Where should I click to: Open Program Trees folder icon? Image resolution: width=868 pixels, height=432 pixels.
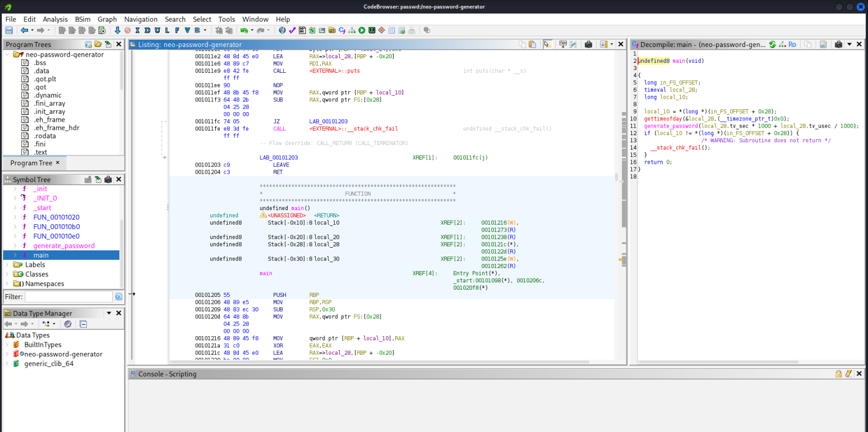(x=98, y=44)
